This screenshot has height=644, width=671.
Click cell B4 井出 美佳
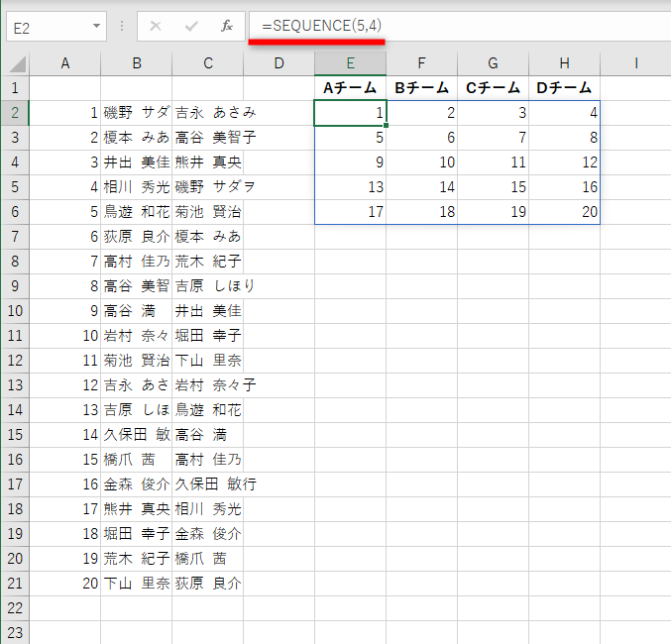click(137, 162)
